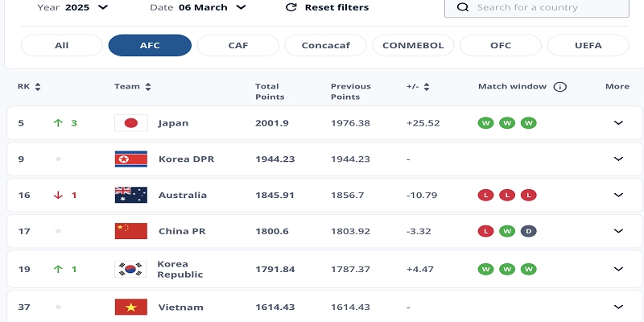Click the Japan flag icon

point(130,123)
